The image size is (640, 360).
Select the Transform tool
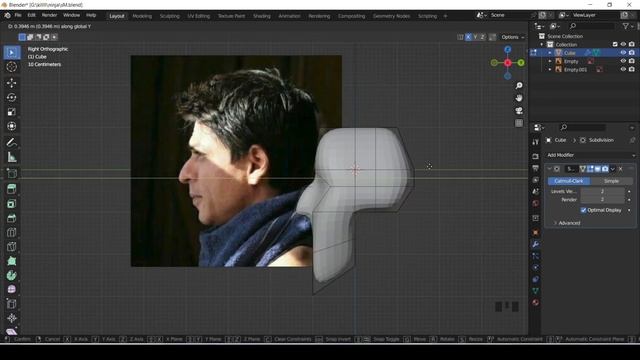point(11,126)
